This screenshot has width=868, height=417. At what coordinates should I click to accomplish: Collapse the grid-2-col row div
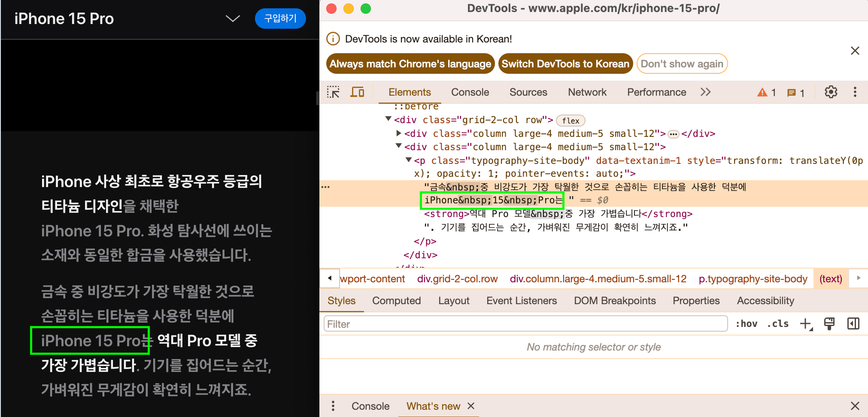(x=388, y=119)
